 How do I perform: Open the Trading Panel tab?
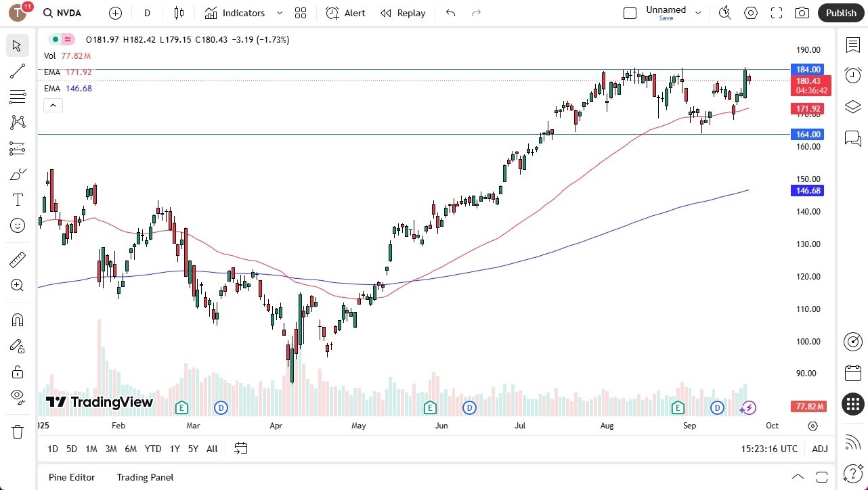(144, 477)
